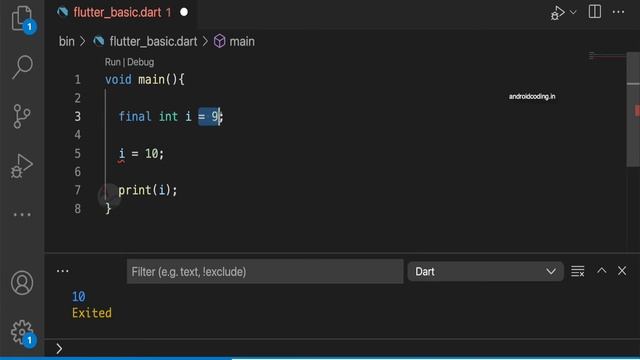640x360 pixels.
Task: Click the unsaved dot on flutter_basic.dart tab
Action: coord(184,12)
